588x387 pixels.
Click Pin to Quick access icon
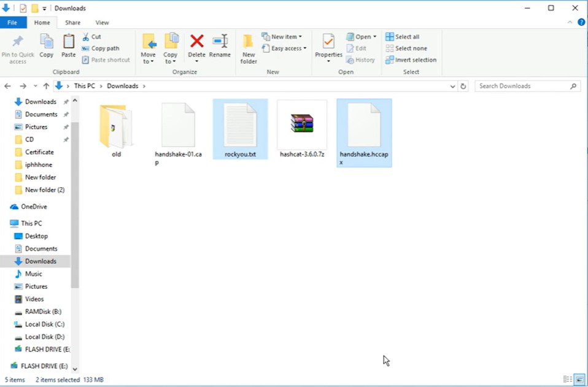(x=18, y=48)
